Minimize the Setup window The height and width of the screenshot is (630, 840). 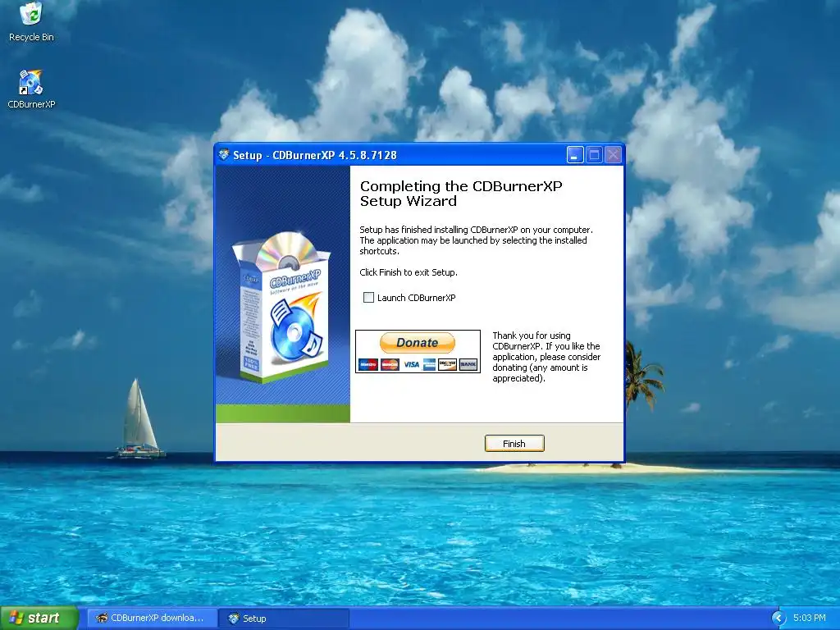click(575, 155)
